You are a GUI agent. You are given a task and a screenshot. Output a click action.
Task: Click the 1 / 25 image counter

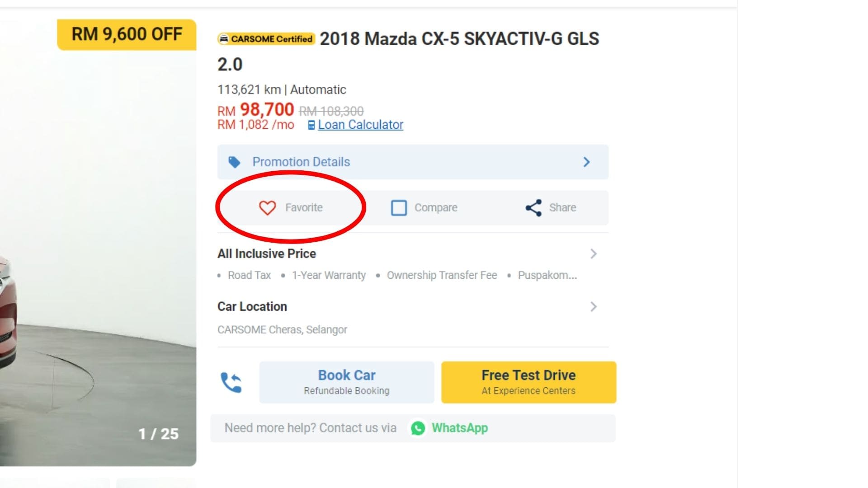pyautogui.click(x=159, y=434)
